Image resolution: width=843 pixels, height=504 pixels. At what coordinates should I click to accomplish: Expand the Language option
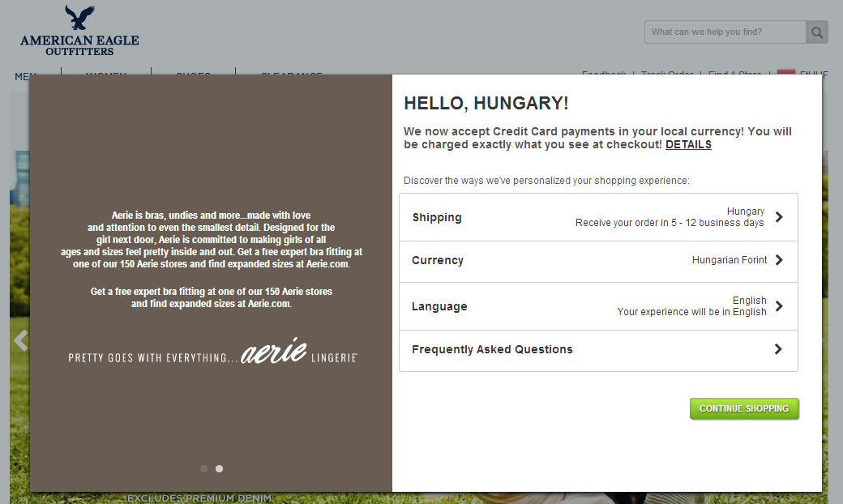pos(598,306)
